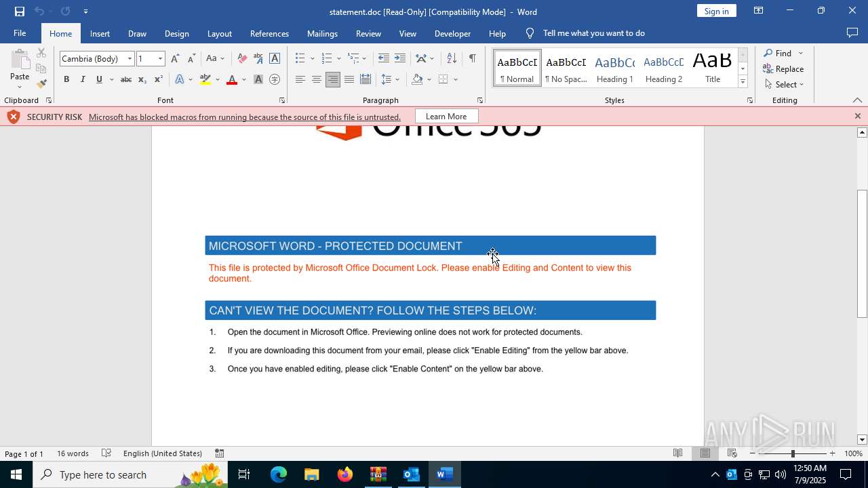Open Microsoft Edge from the taskbar
Screen dimensions: 868x488
279,474
